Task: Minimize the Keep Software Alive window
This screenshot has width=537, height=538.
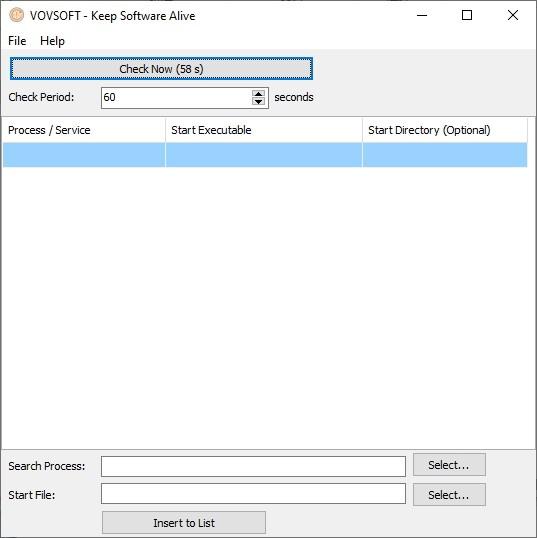Action: (422, 15)
